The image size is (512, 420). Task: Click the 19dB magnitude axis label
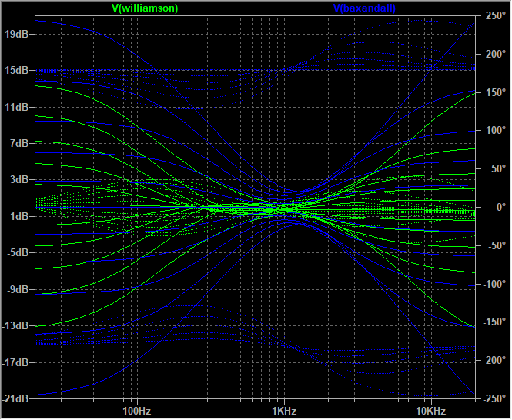tap(17, 34)
